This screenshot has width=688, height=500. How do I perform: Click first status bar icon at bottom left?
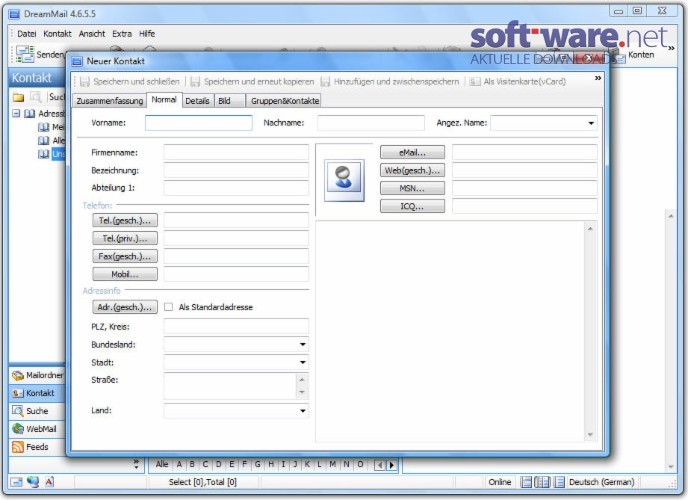coord(16,482)
